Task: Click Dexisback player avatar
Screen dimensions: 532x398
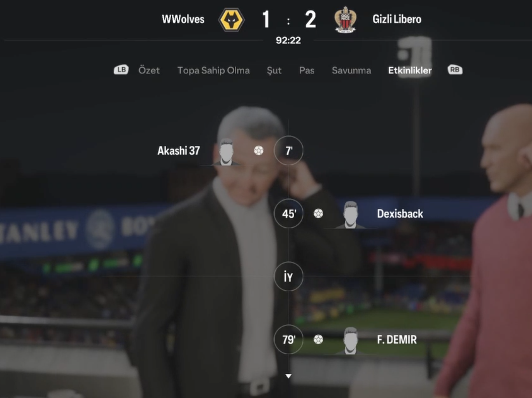Action: click(351, 214)
